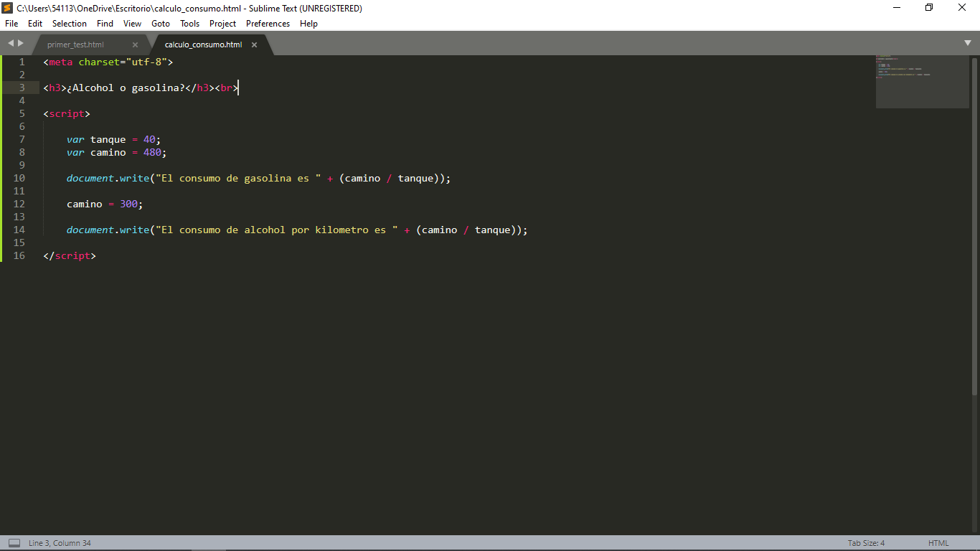Place cursor in meta charset line
This screenshot has height=551, width=980.
pos(108,62)
